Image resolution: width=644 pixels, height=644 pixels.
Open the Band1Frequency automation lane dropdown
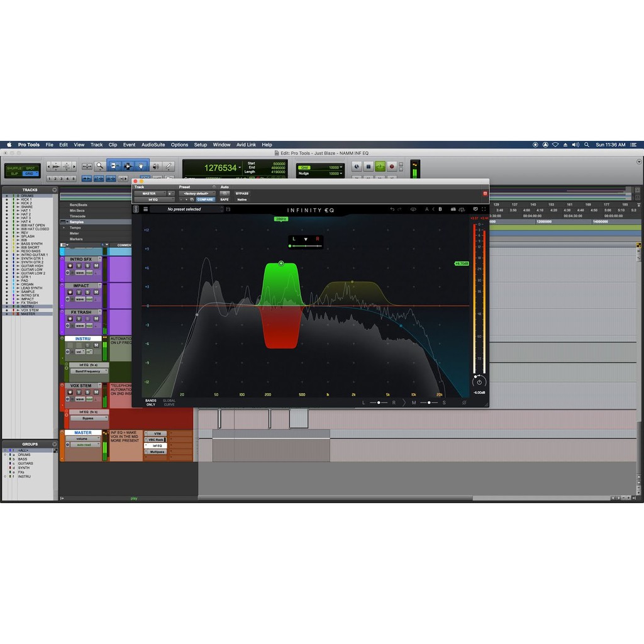(x=89, y=371)
